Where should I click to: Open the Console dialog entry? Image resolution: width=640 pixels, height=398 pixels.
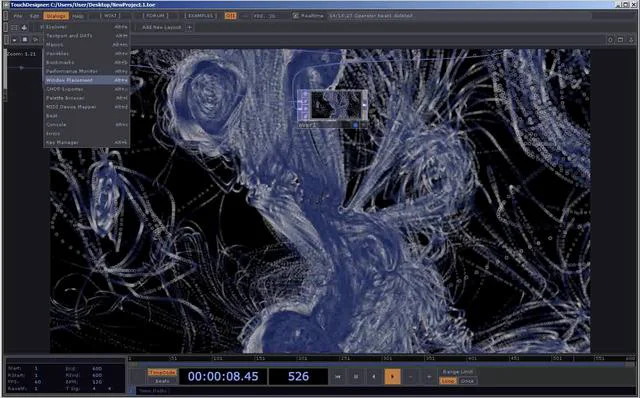87,125
